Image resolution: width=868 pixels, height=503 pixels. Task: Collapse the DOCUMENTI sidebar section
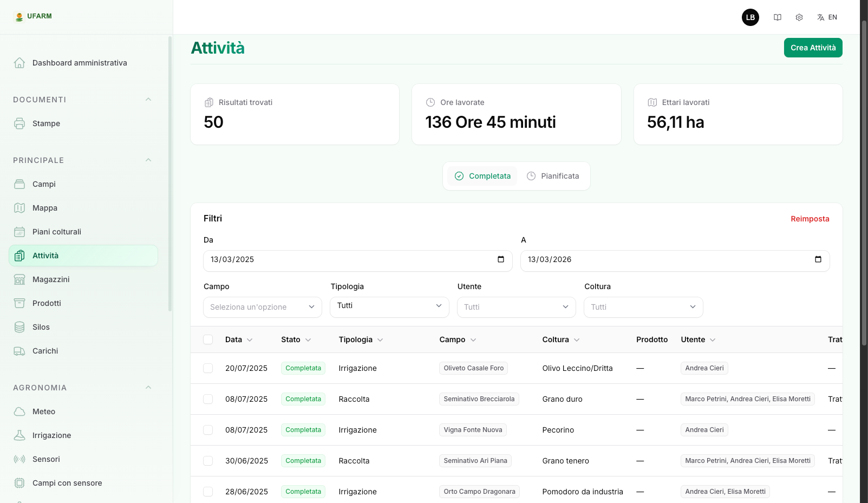(x=148, y=100)
